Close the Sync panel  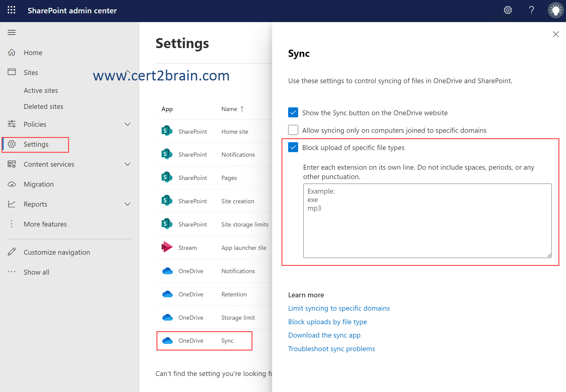555,34
